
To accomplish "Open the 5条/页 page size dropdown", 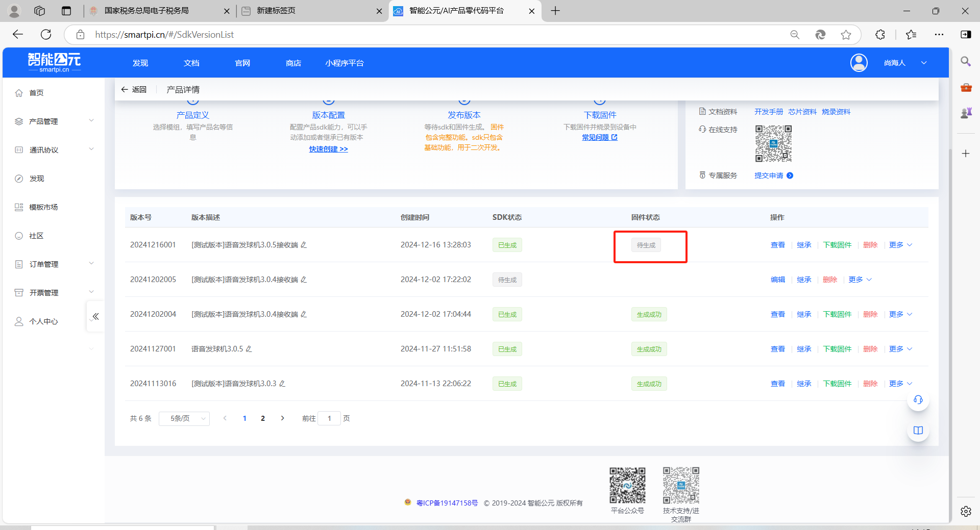I will tap(184, 418).
